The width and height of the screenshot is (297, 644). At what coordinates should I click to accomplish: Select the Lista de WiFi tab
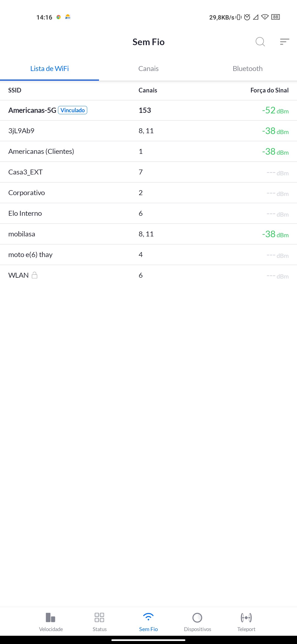[x=50, y=69]
